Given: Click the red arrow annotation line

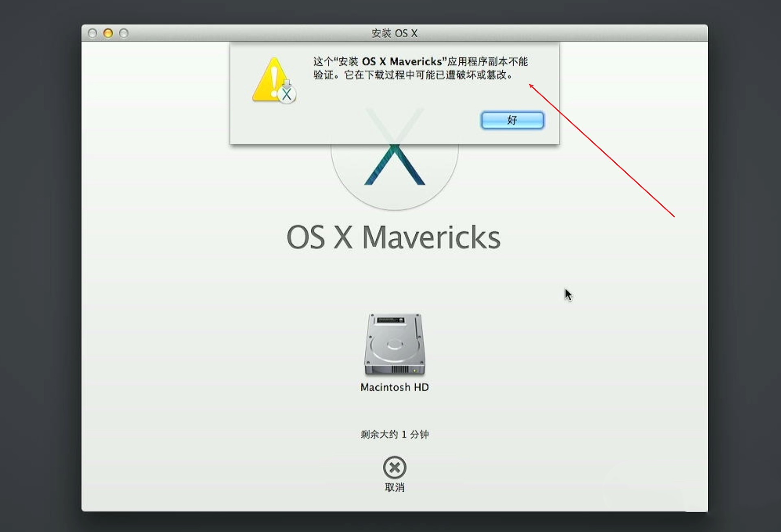Looking at the screenshot, I should tap(602, 151).
